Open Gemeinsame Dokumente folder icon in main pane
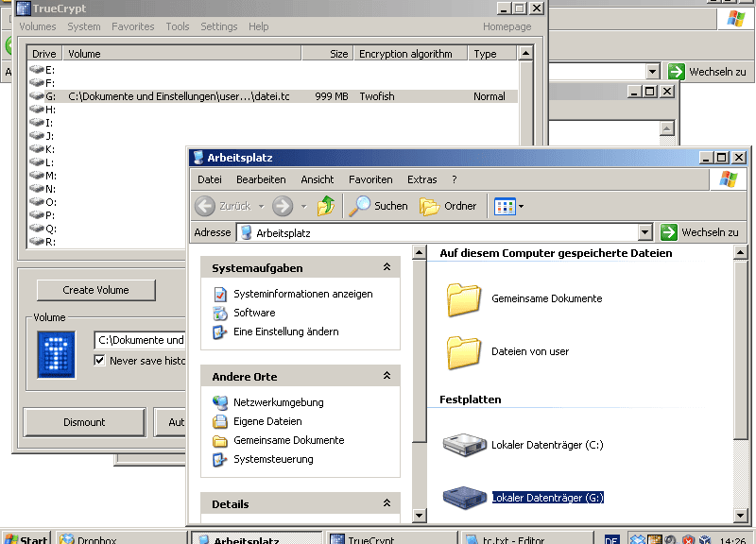Viewport: 756px width, 544px height. (x=463, y=299)
